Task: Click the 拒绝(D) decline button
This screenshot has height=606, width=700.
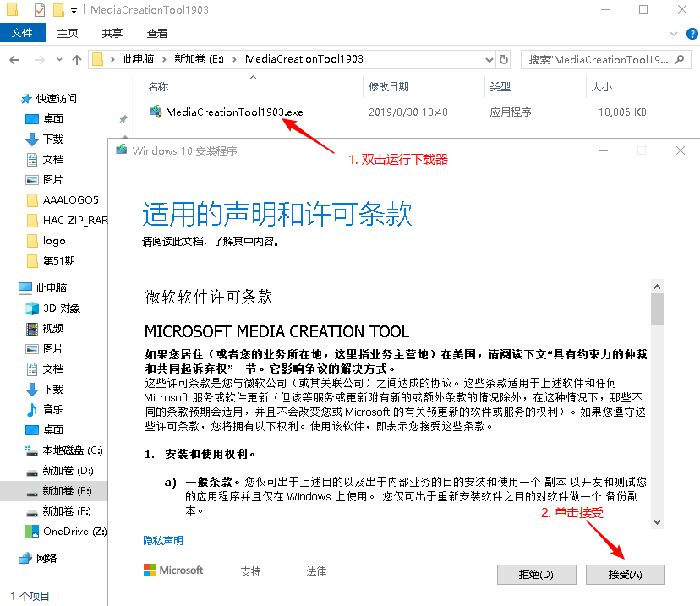Action: coord(536,575)
